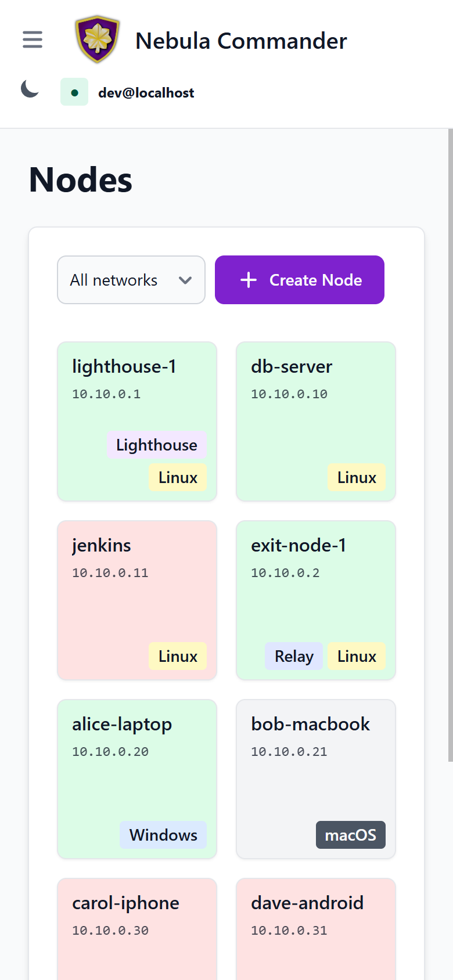453x980 pixels.
Task: Open the exit-node-1 node card
Action: click(x=316, y=600)
